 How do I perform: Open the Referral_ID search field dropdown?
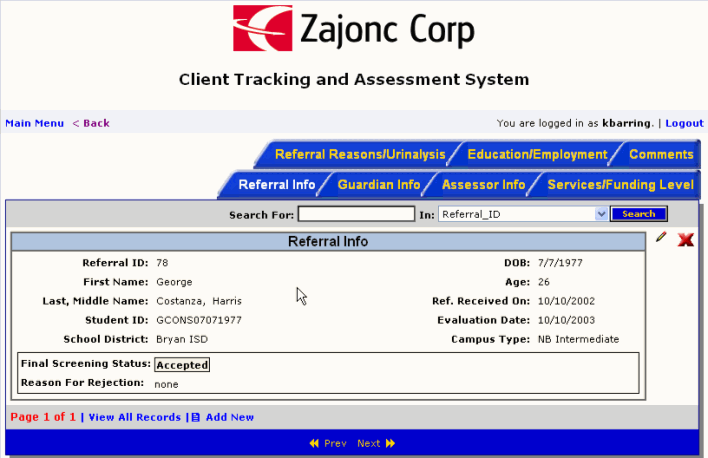click(601, 214)
